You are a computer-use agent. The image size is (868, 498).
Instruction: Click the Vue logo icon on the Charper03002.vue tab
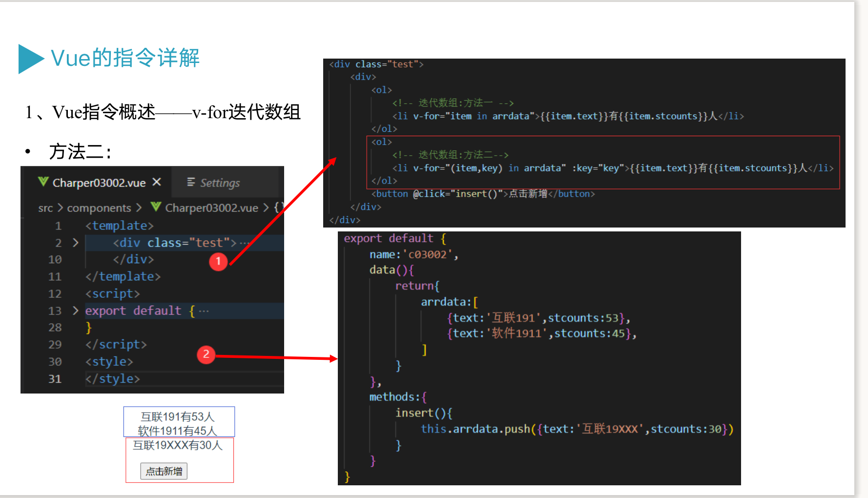point(43,182)
